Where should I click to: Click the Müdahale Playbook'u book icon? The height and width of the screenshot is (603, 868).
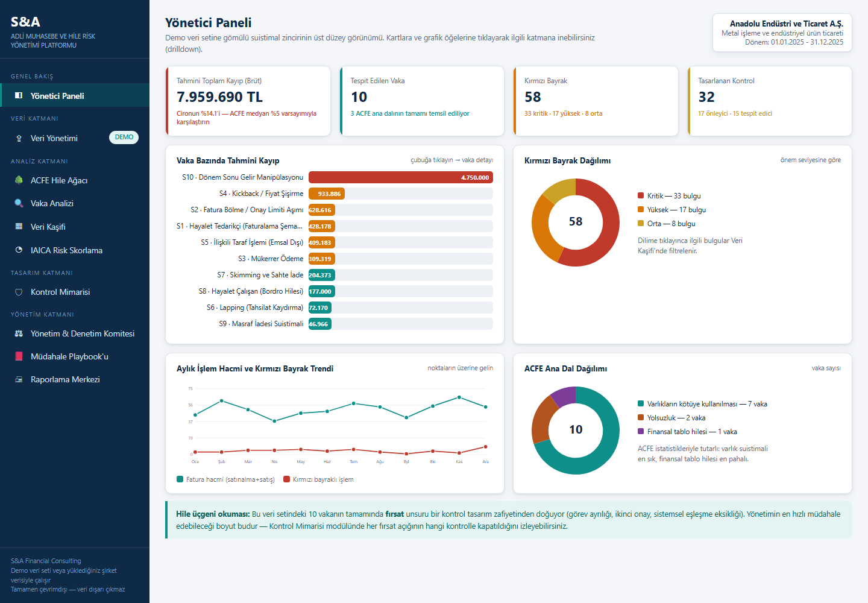pos(19,356)
